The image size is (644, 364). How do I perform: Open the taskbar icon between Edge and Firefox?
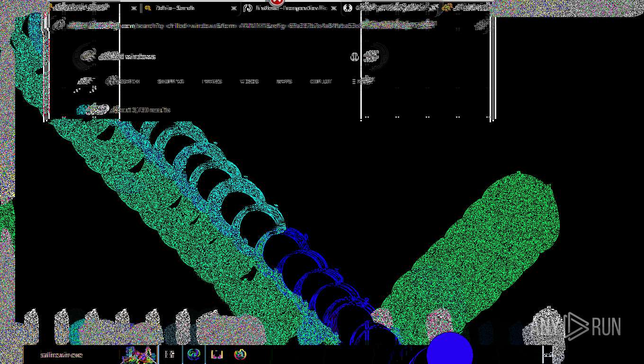coord(217,355)
